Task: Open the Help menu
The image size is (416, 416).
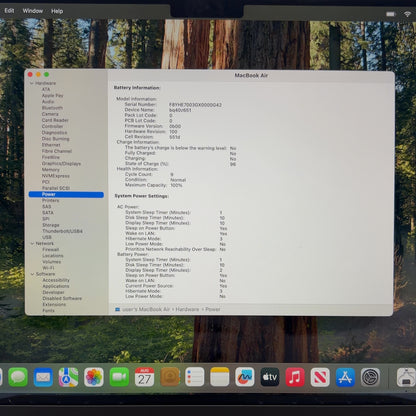Action: pos(57,11)
